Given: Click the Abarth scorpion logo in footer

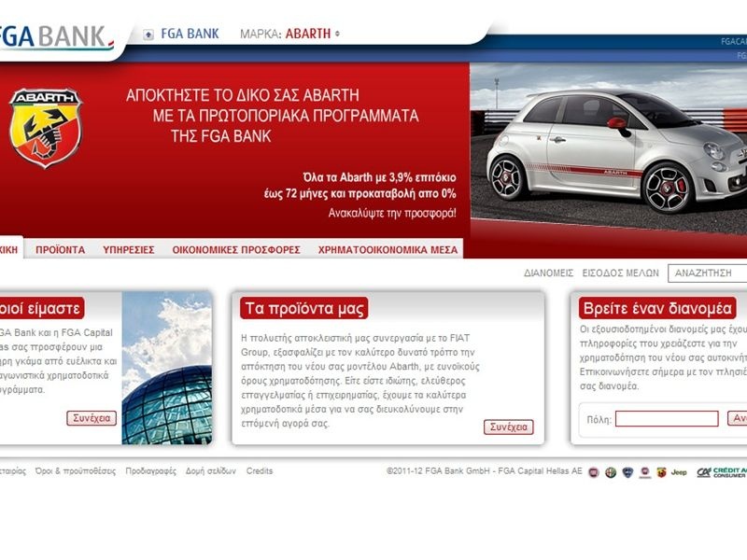Looking at the screenshot, I should 661,471.
